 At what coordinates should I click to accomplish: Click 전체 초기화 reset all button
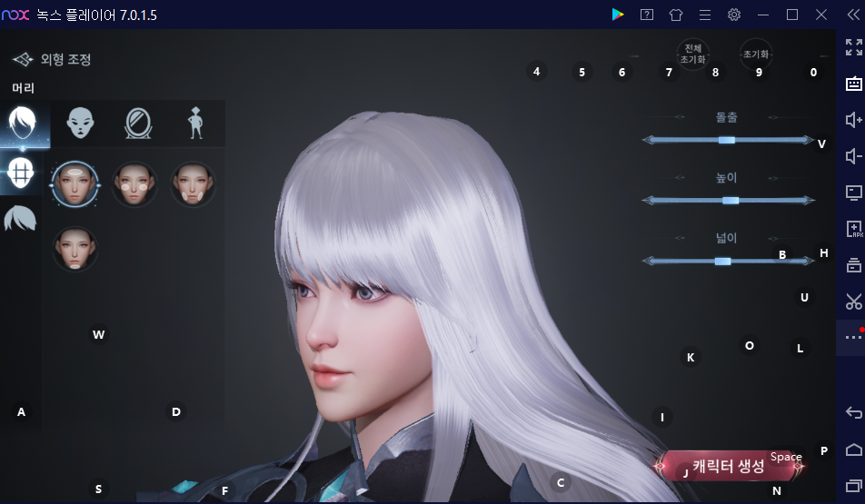pos(693,54)
